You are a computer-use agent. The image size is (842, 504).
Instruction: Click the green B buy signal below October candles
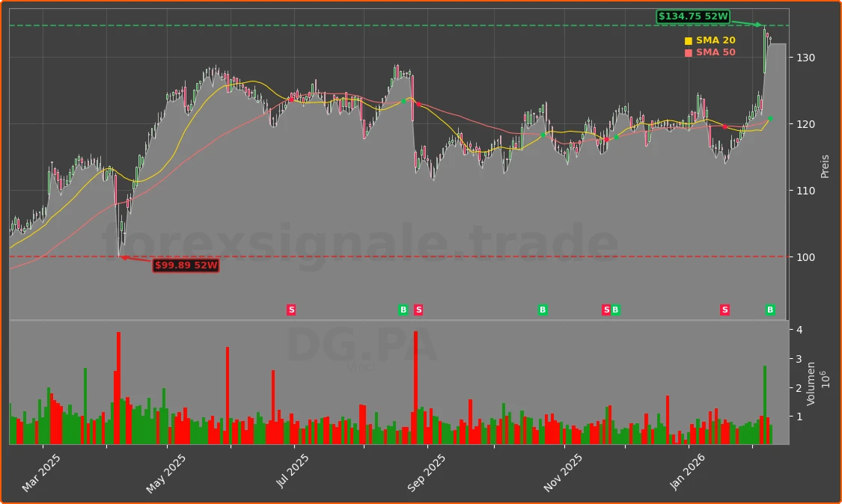click(x=541, y=309)
